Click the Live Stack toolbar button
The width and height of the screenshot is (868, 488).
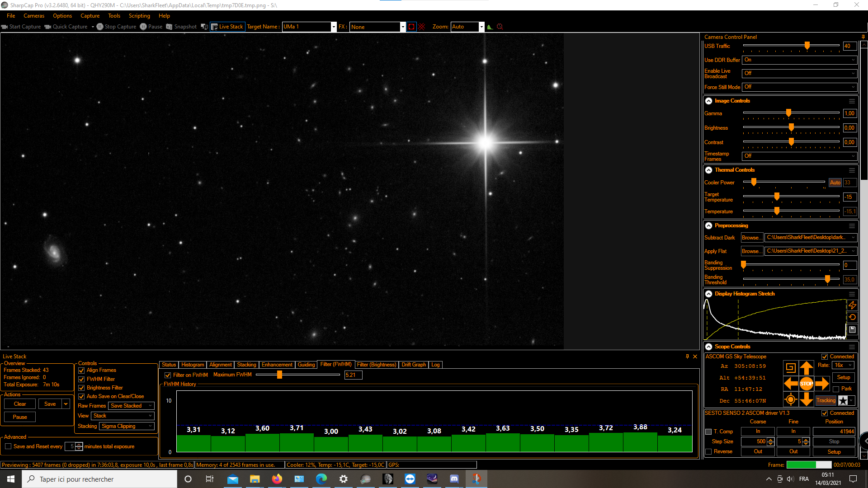[227, 27]
